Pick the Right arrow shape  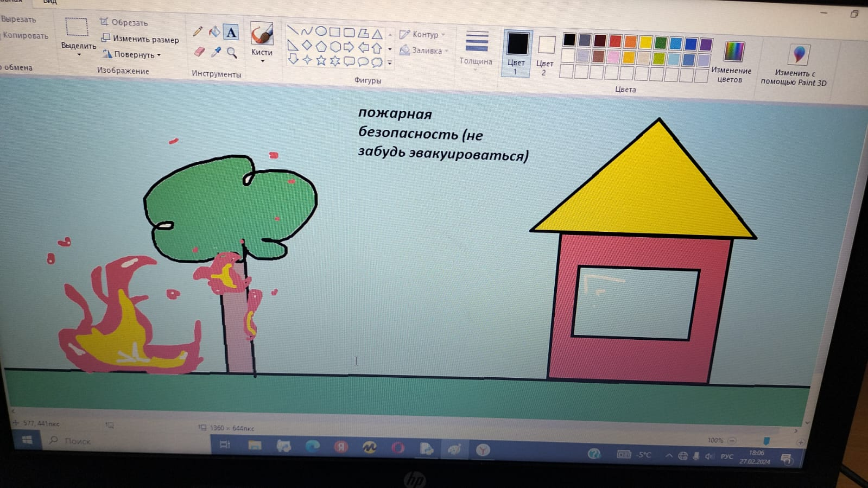pos(349,47)
